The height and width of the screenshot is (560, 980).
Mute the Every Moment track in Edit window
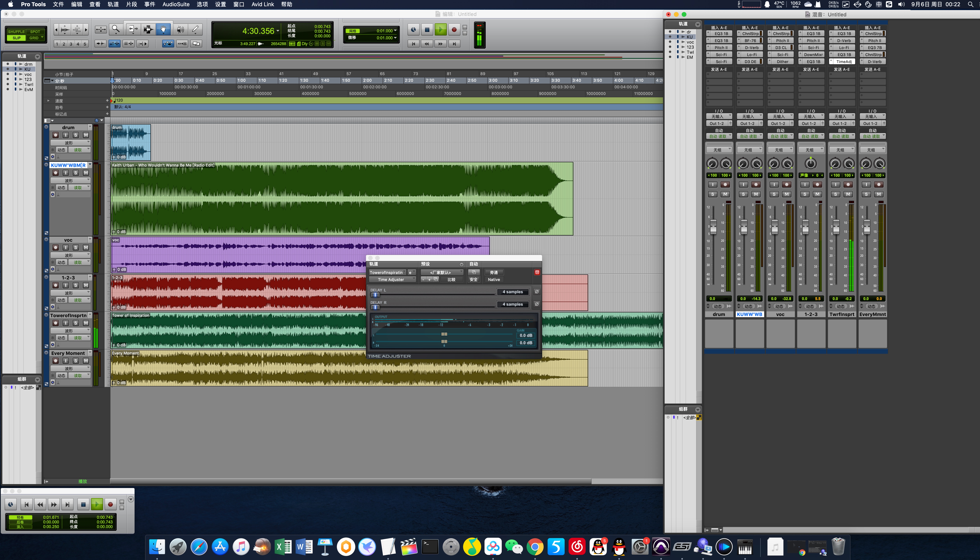pos(86,361)
